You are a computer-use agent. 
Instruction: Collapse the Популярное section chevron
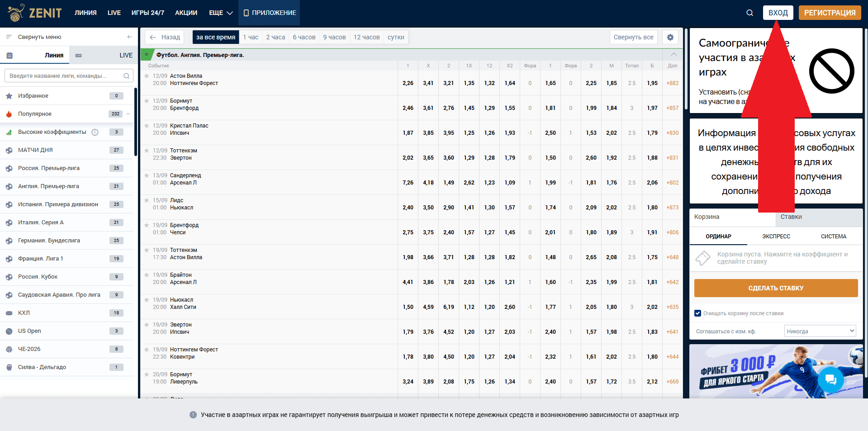[x=128, y=114]
